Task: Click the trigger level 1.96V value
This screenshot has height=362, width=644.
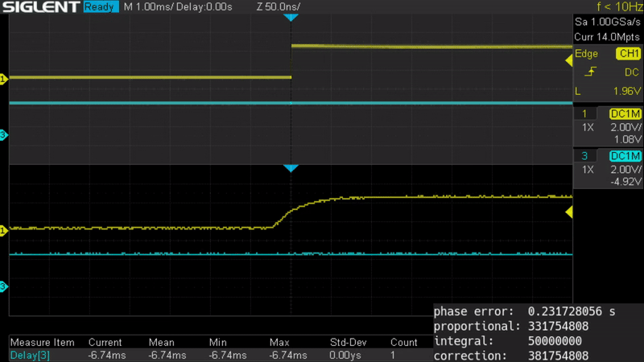Action: 624,91
